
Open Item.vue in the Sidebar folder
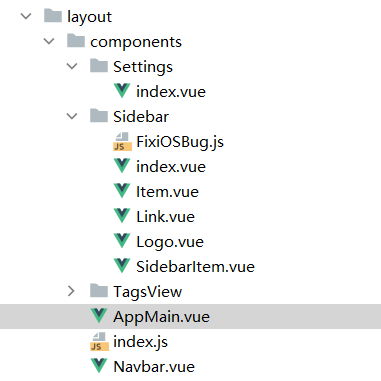click(167, 192)
